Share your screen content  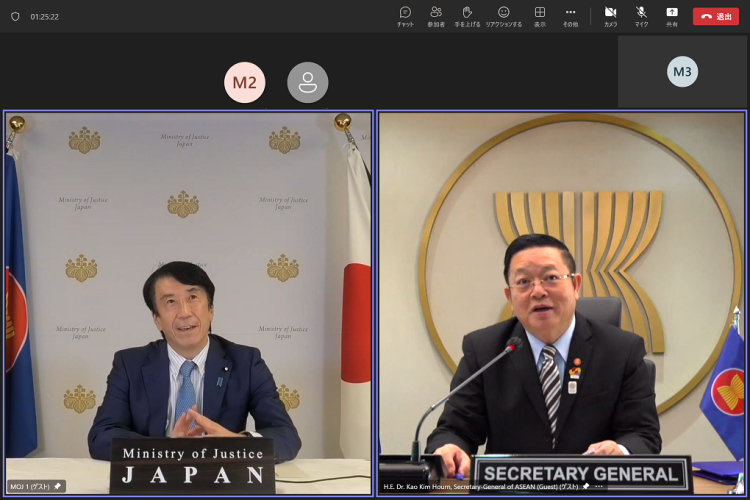point(672,16)
